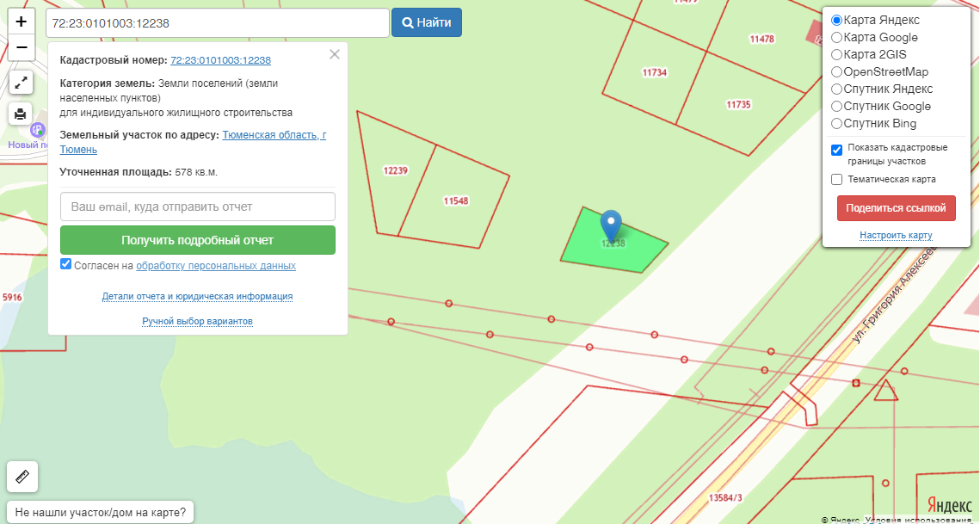Toggle Показать кадастровые границы участков checkbox
Image resolution: width=980 pixels, height=524 pixels.
(x=837, y=150)
